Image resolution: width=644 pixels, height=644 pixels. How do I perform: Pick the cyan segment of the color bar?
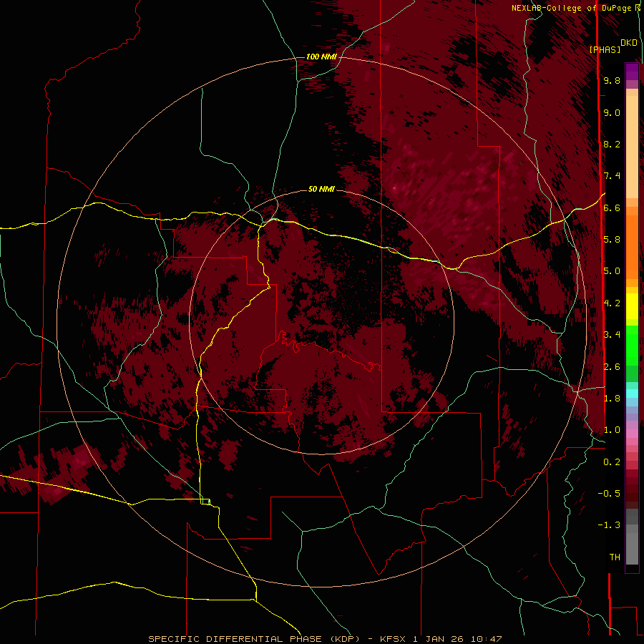pyautogui.click(x=632, y=394)
